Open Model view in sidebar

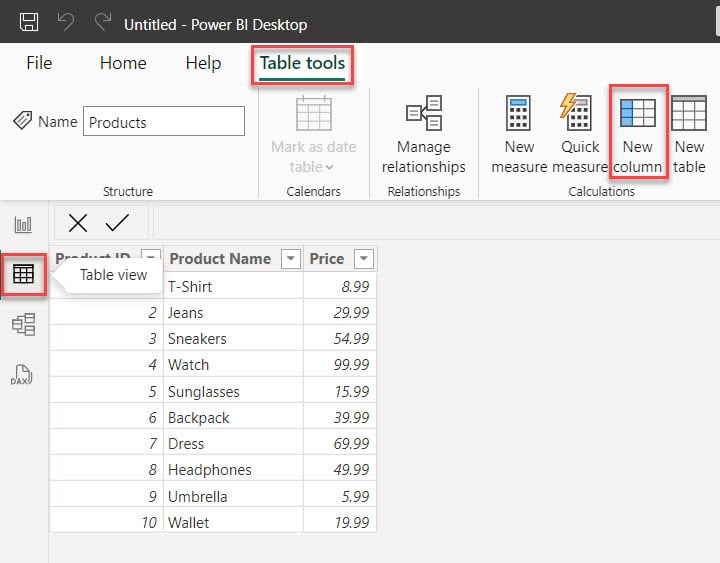23,325
